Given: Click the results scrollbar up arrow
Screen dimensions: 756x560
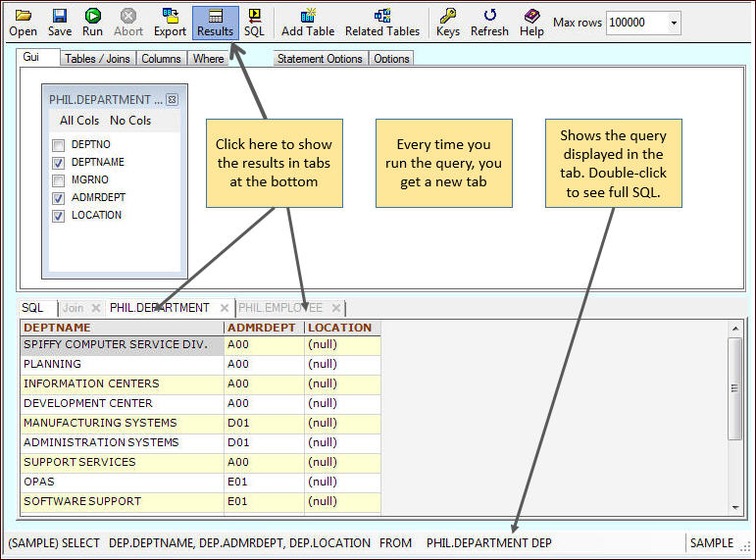Looking at the screenshot, I should pyautogui.click(x=735, y=329).
